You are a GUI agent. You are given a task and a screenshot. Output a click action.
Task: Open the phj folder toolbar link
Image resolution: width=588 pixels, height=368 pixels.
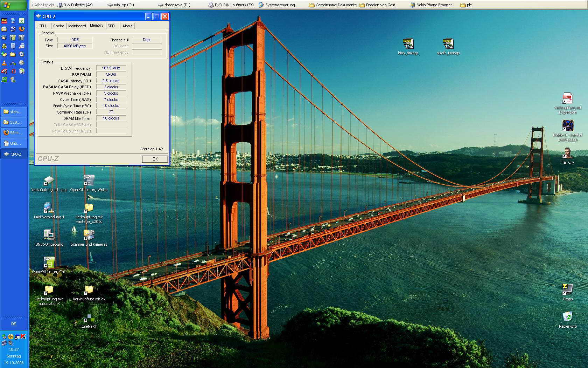467,5
